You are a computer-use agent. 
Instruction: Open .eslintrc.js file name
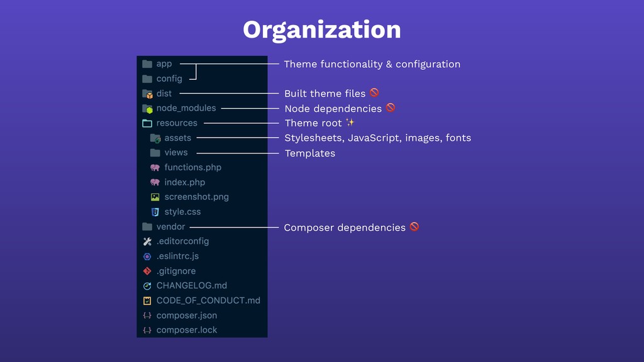[177, 256]
